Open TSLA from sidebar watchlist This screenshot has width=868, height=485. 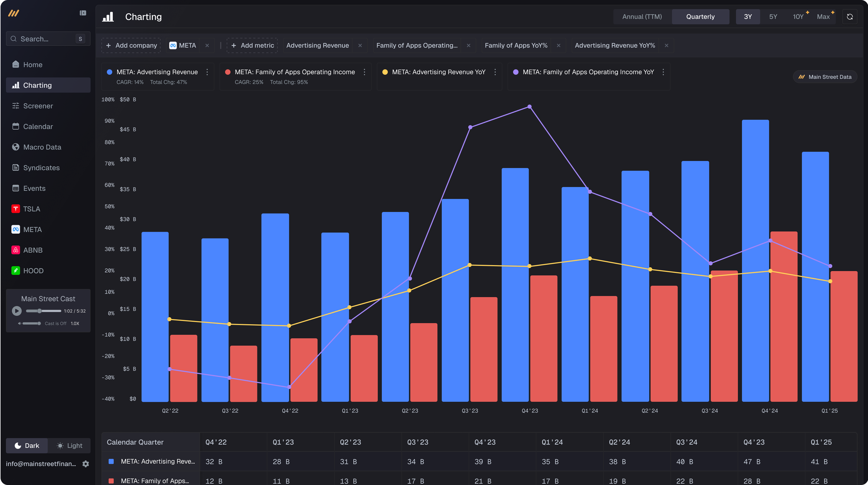click(x=31, y=209)
